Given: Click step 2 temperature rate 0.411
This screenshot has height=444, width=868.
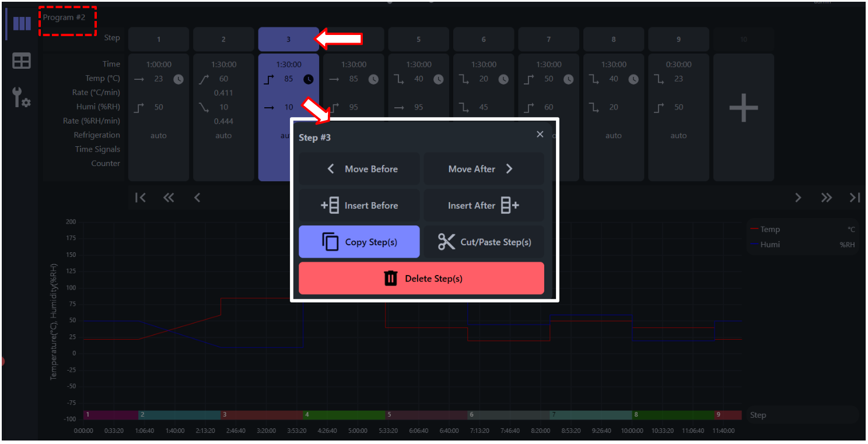Looking at the screenshot, I should point(223,93).
